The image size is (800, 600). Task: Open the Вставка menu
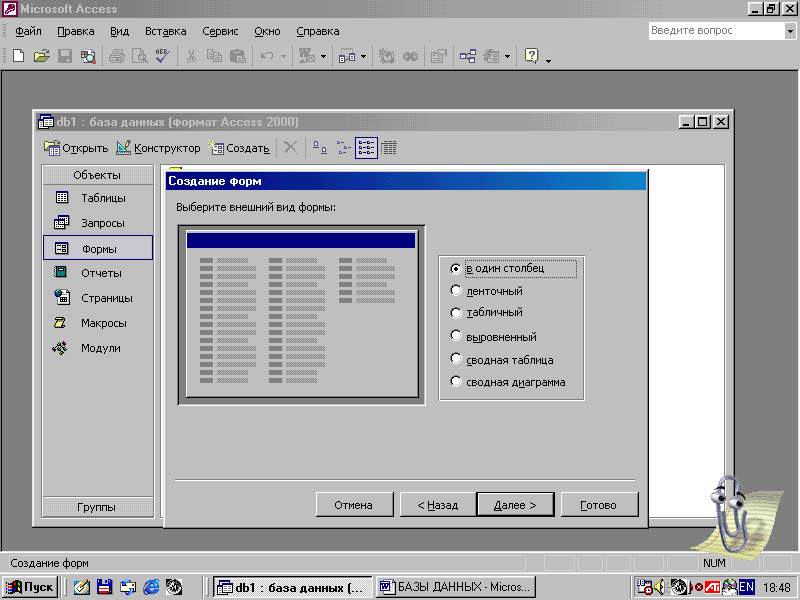165,31
